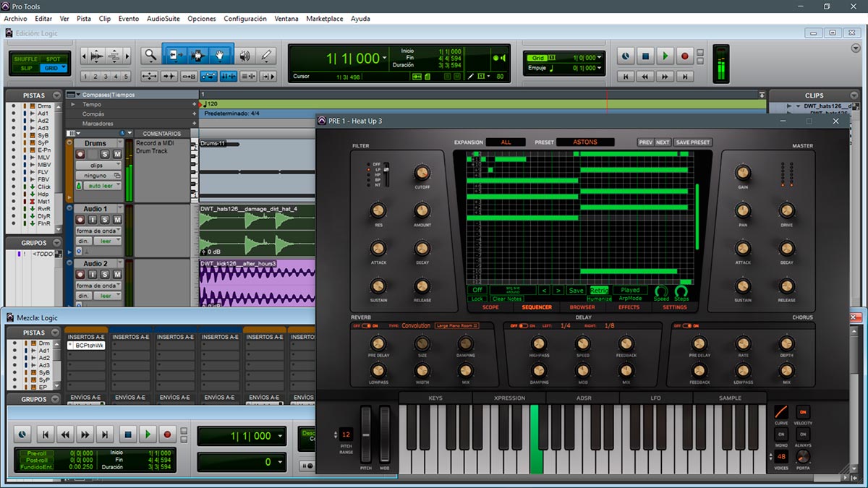Screen dimensions: 868x488
Task: Select the Trim tool in the toolbar
Action: [174, 55]
